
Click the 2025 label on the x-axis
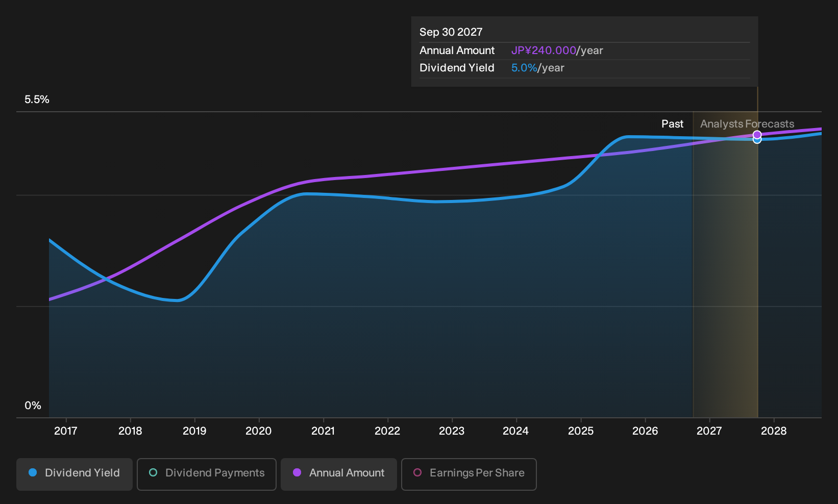click(581, 431)
